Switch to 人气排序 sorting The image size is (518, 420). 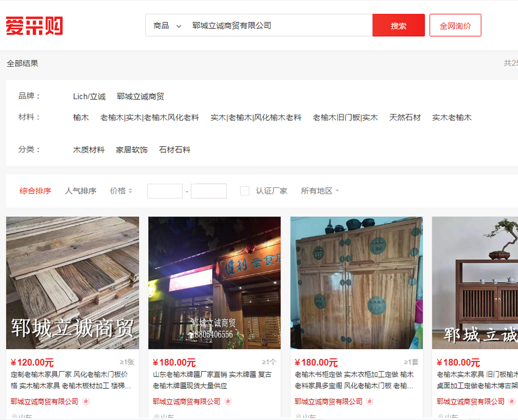81,191
